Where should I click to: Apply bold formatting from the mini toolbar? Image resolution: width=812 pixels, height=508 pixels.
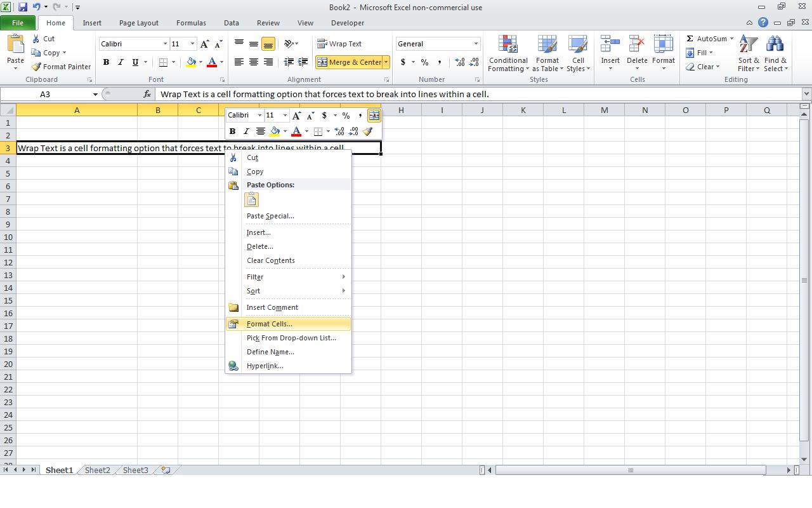pos(232,131)
